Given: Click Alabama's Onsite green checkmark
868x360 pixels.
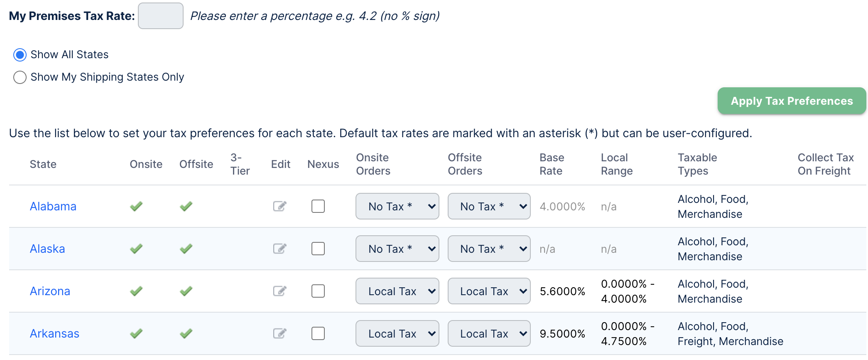Looking at the screenshot, I should pyautogui.click(x=136, y=206).
